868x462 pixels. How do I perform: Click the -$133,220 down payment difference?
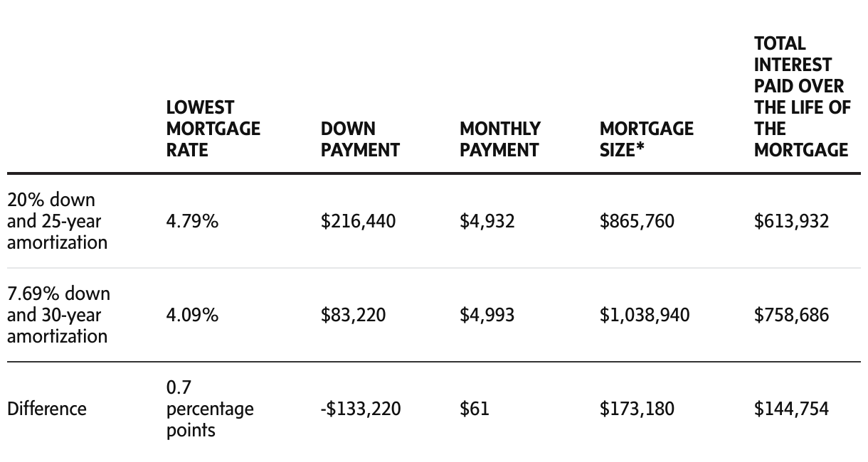point(361,409)
